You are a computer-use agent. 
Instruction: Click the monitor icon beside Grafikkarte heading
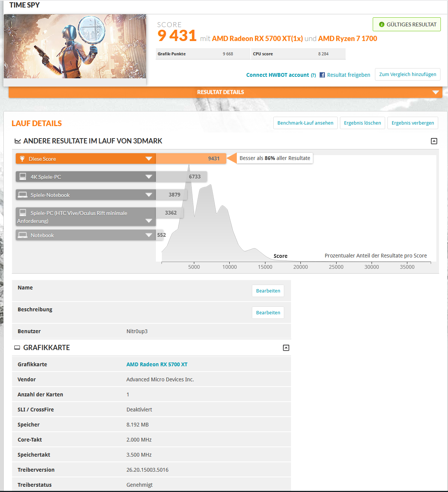17,348
